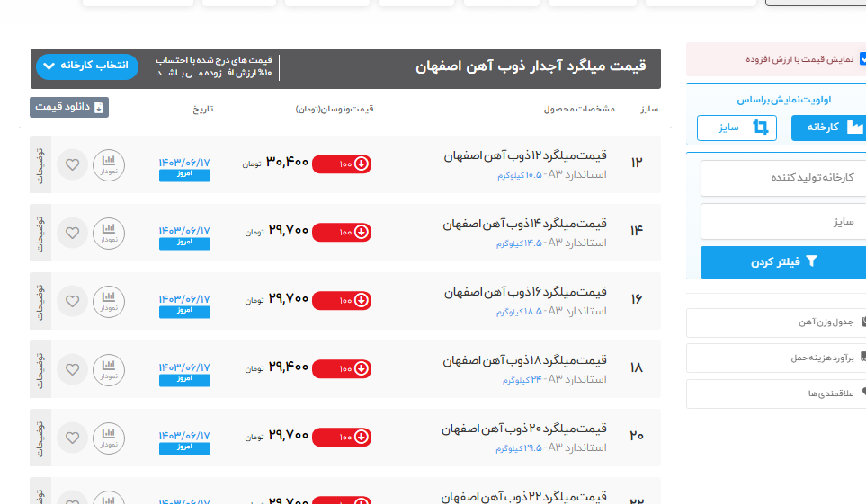
Task: Open the chart icon for size 16 rebar
Action: [109, 301]
